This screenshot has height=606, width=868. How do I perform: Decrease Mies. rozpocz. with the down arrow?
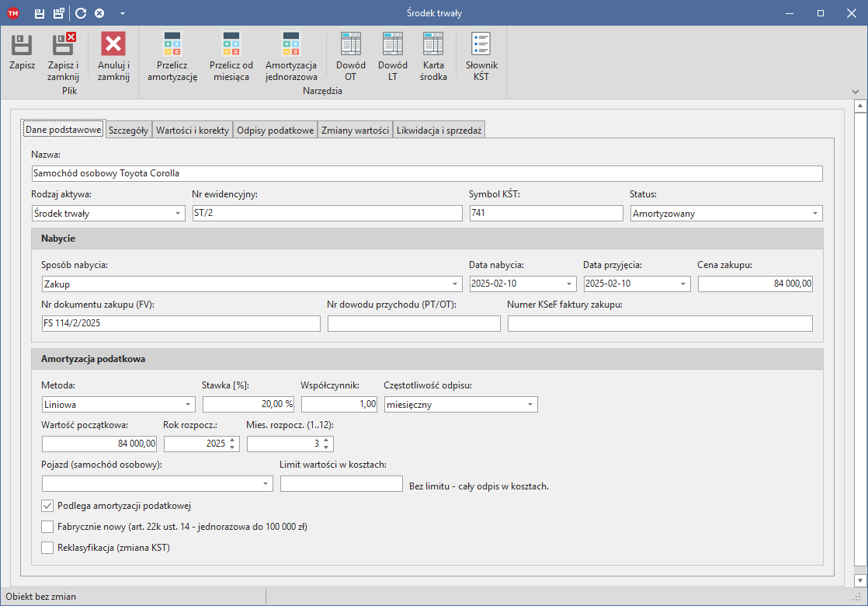click(327, 447)
